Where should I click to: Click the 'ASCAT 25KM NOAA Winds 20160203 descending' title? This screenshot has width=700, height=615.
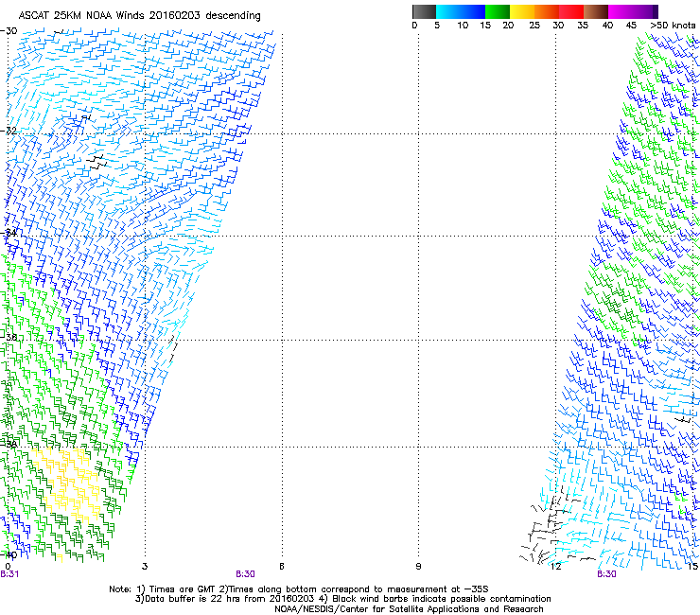click(139, 15)
